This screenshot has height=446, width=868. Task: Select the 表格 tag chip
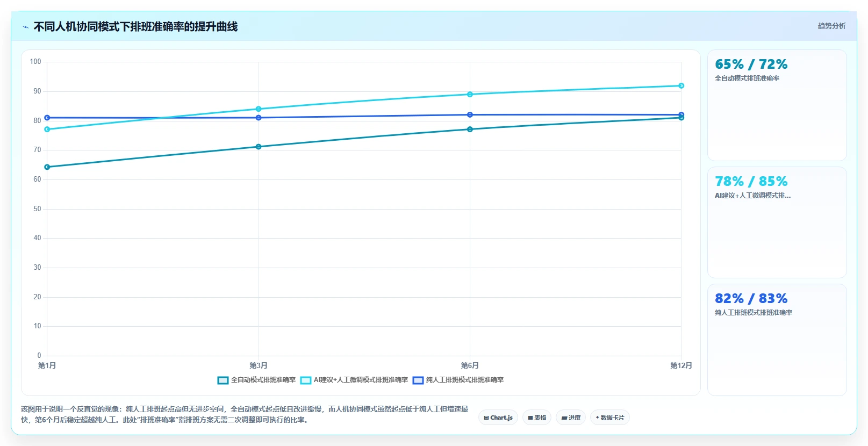pos(537,418)
